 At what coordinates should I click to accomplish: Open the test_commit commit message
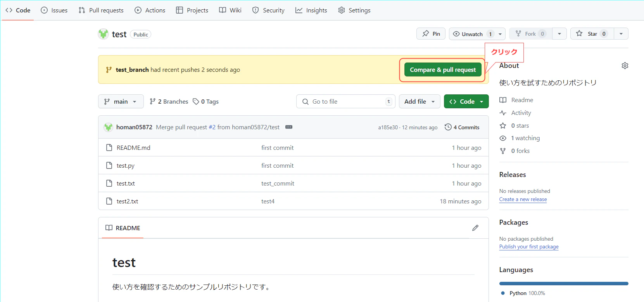coord(278,183)
